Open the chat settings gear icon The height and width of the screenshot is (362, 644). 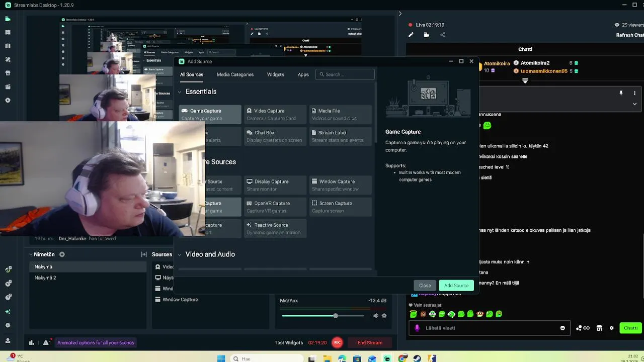[611, 328]
